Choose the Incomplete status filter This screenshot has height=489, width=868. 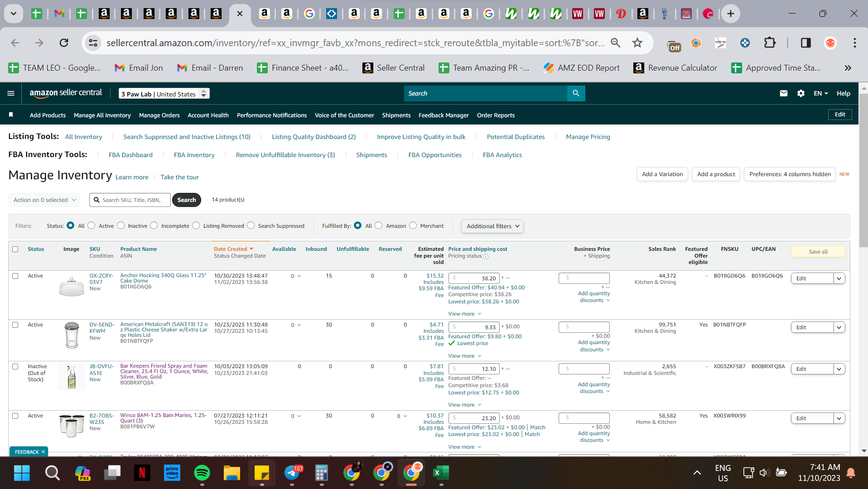point(154,225)
